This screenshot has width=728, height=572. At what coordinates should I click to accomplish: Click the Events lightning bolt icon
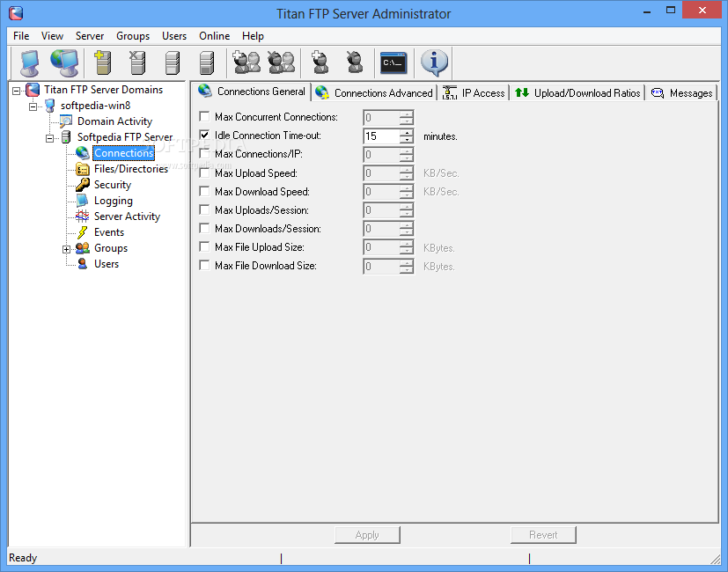click(82, 232)
